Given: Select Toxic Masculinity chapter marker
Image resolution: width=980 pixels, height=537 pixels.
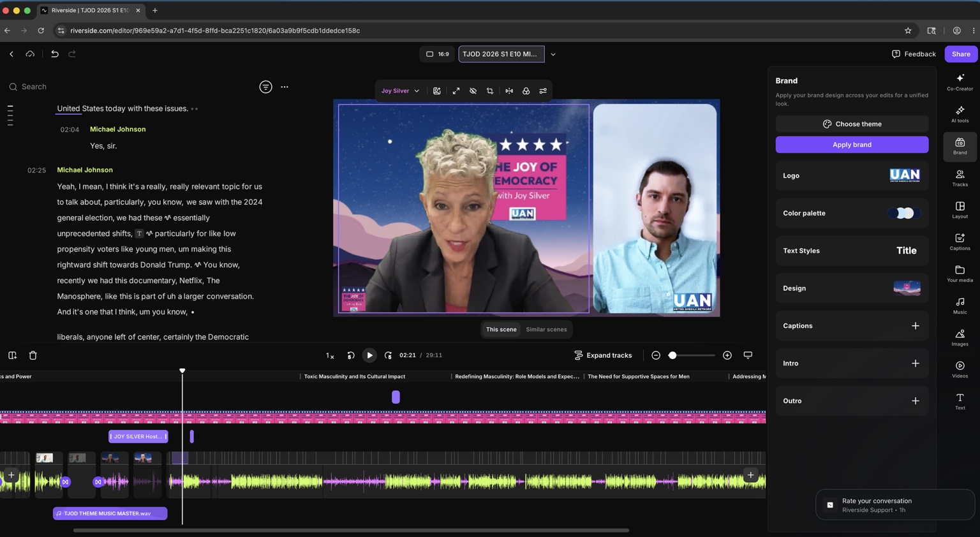Looking at the screenshot, I should [x=355, y=376].
